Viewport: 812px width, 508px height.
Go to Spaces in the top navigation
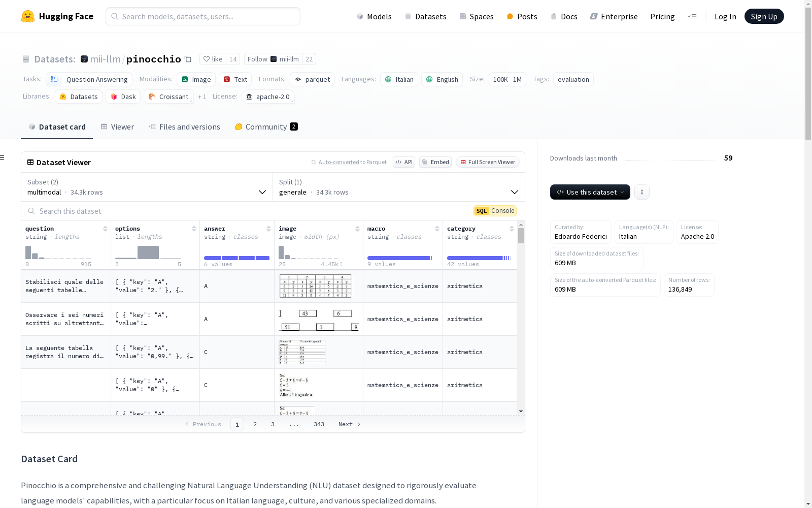pos(477,16)
